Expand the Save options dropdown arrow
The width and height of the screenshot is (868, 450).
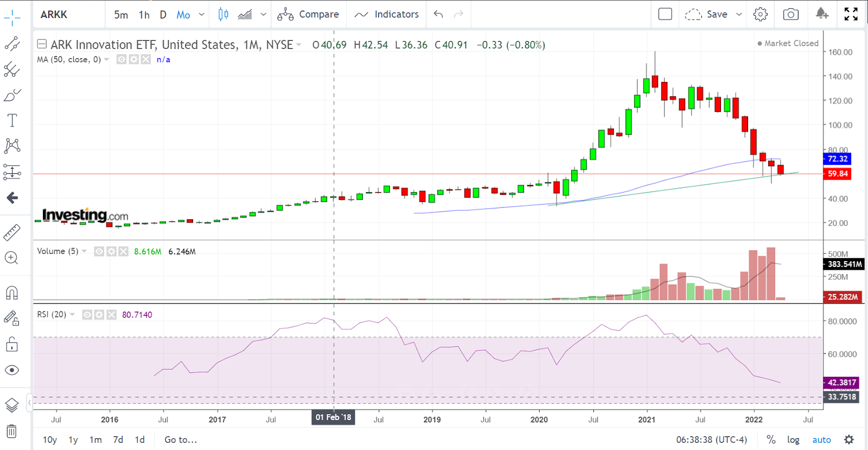point(739,15)
